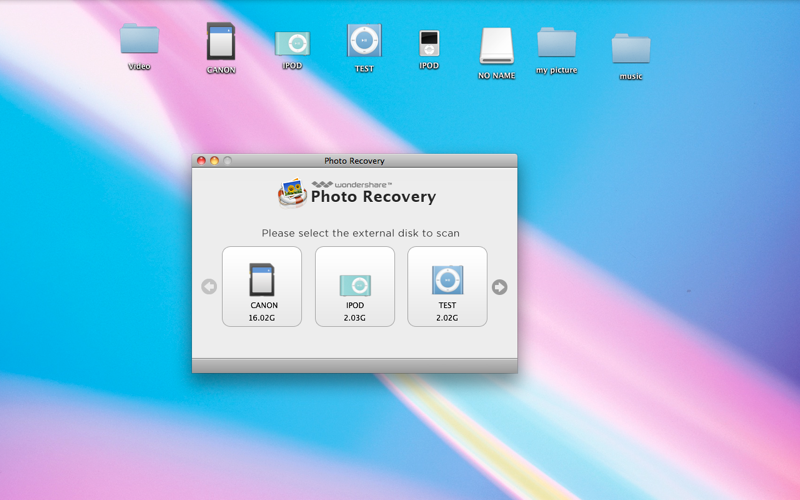The image size is (800, 500).
Task: Show previous disks with left arrow
Action: [209, 287]
